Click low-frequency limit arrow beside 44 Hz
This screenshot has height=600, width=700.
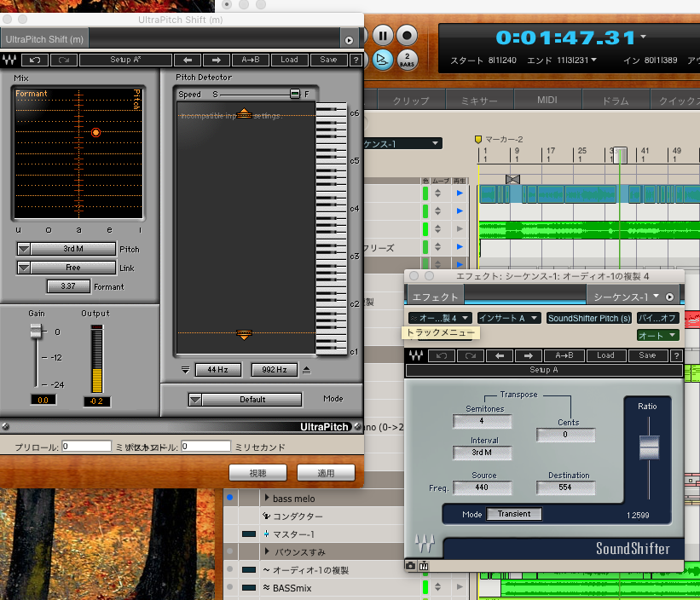[x=186, y=370]
